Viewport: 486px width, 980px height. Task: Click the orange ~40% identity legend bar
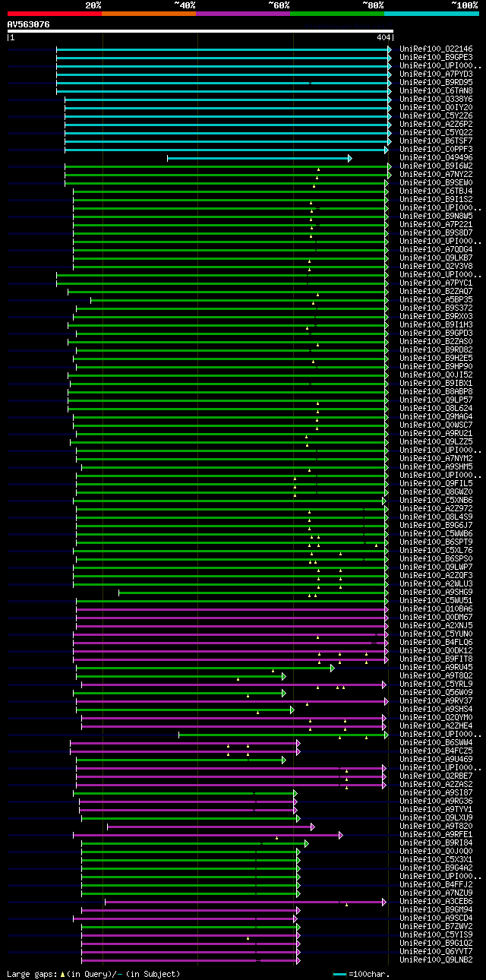(149, 14)
